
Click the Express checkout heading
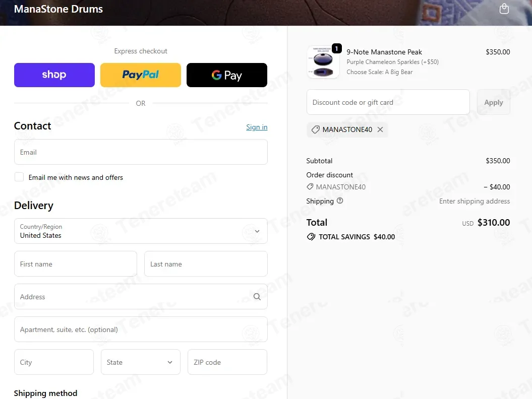coord(141,51)
